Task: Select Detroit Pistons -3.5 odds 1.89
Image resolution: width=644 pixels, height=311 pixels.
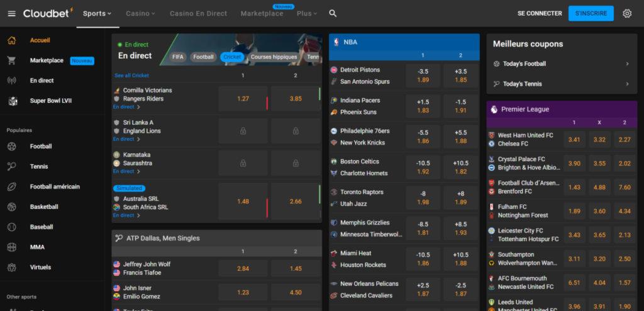Action: [x=423, y=76]
